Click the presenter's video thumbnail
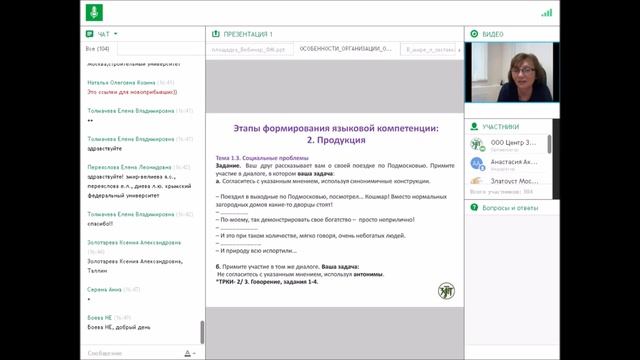The height and width of the screenshot is (360, 640). coord(512,72)
